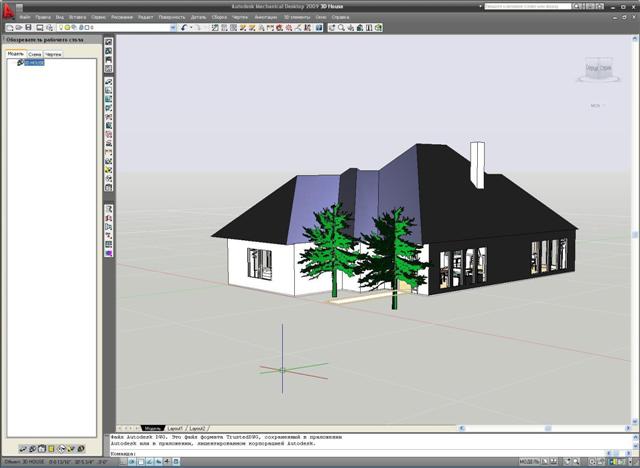Switch to the Чертеж tab in browser panel

(53, 54)
